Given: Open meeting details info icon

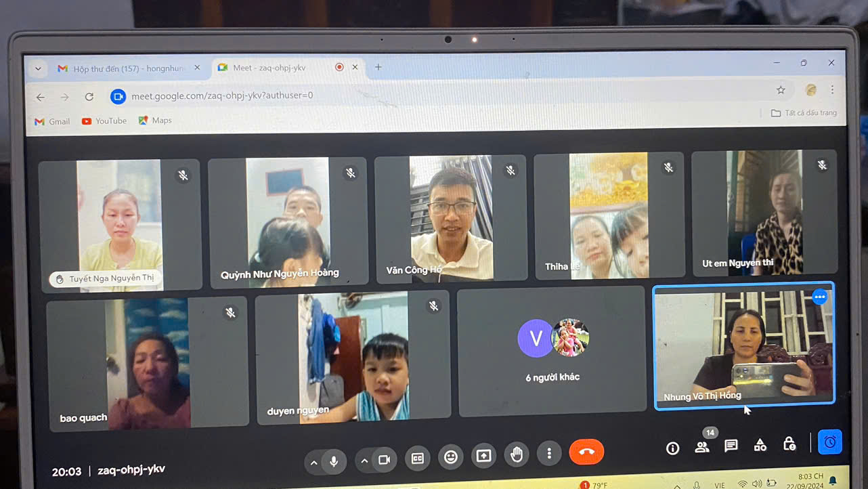Looking at the screenshot, I should click(x=672, y=448).
